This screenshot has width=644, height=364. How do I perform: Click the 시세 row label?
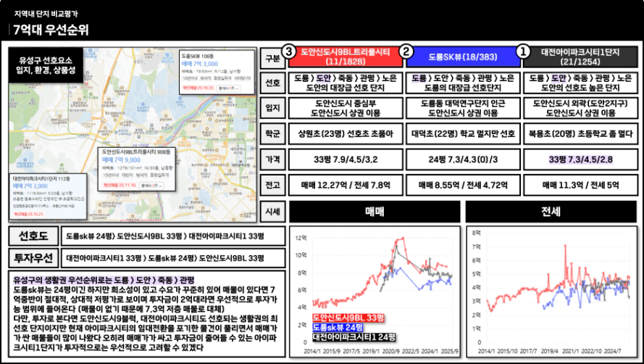coord(272,212)
